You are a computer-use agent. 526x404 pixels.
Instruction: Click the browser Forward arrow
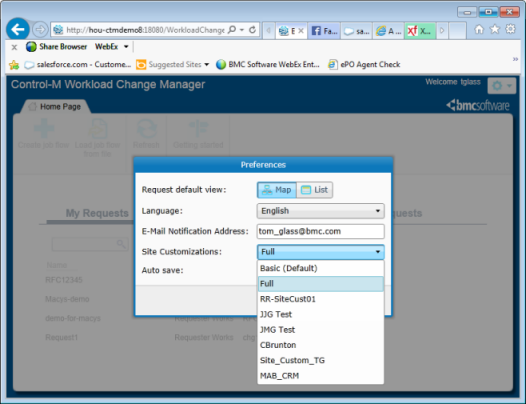(40, 30)
